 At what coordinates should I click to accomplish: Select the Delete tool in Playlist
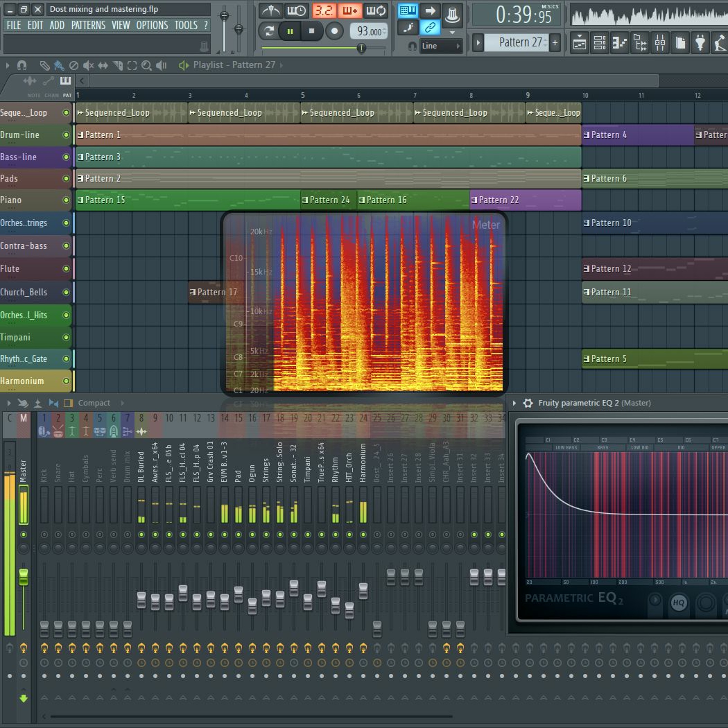point(74,66)
